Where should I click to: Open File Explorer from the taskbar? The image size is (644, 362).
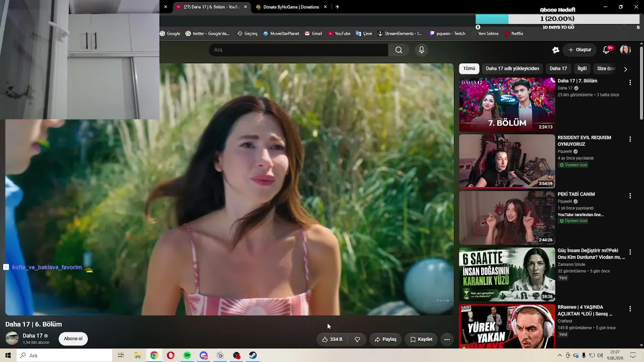coord(137,355)
